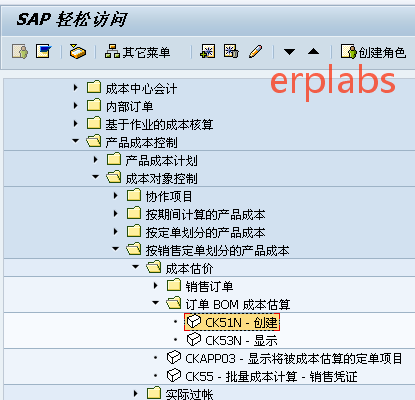Click the 按定单划分的产品成本 folder icon

tap(134, 231)
